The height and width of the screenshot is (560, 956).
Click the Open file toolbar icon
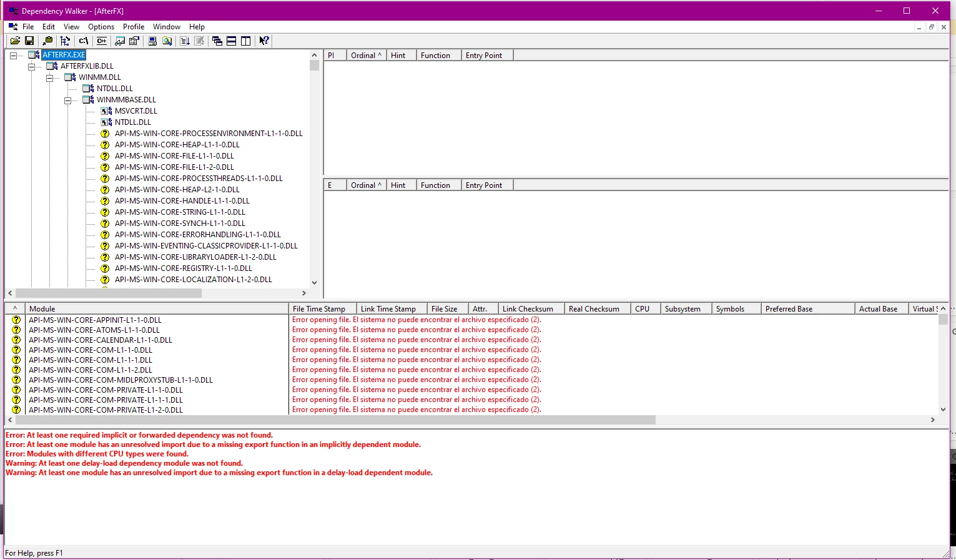[x=15, y=41]
